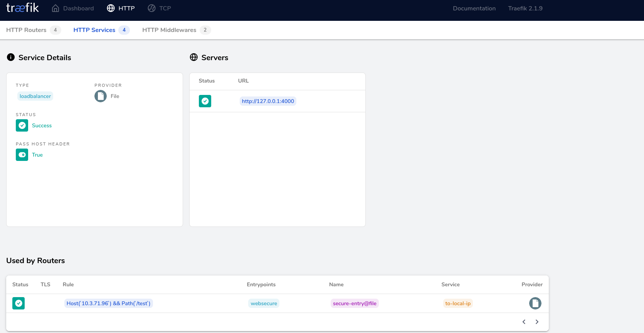Viewport: 644px width, 333px height.
Task: Go to previous page of routers
Action: [524, 322]
